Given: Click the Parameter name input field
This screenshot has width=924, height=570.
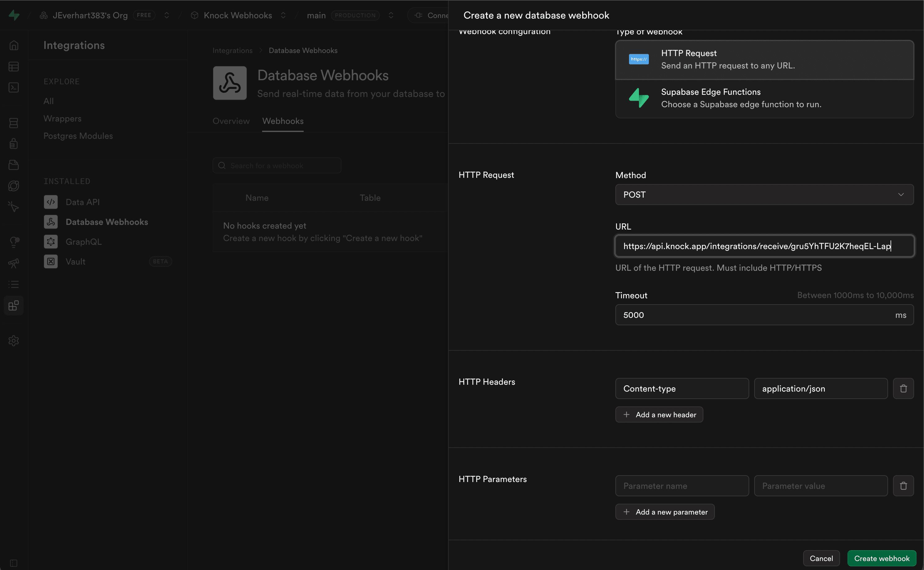Looking at the screenshot, I should coord(682,485).
